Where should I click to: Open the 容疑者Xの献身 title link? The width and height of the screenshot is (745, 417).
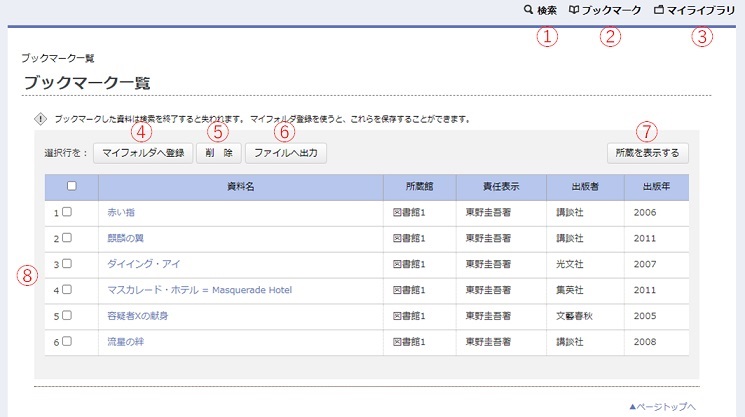point(137,316)
